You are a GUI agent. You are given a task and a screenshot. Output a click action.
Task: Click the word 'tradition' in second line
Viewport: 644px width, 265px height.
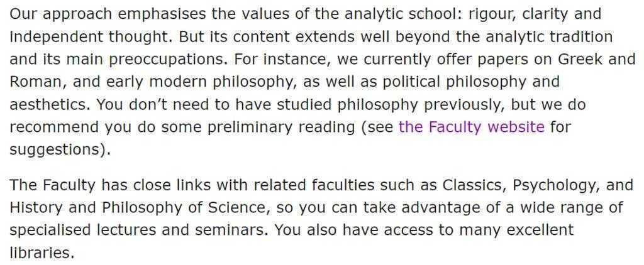581,36
